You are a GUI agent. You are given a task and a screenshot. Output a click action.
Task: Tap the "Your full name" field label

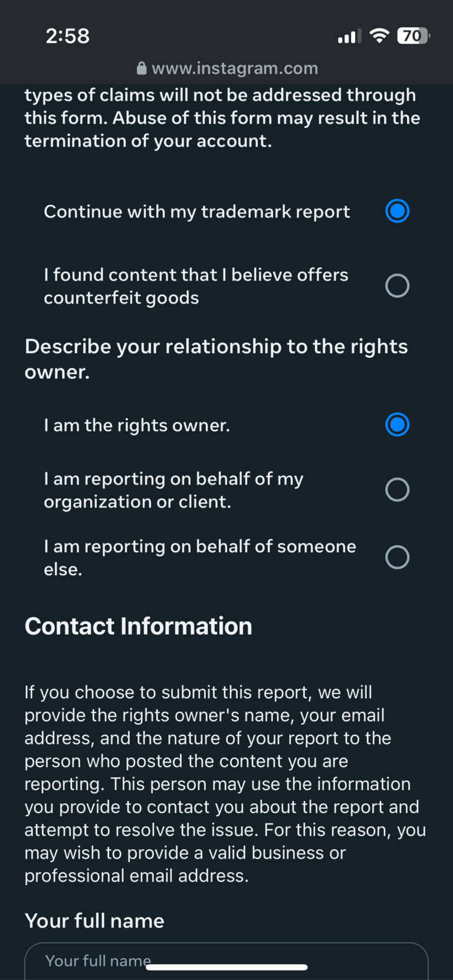(x=94, y=920)
